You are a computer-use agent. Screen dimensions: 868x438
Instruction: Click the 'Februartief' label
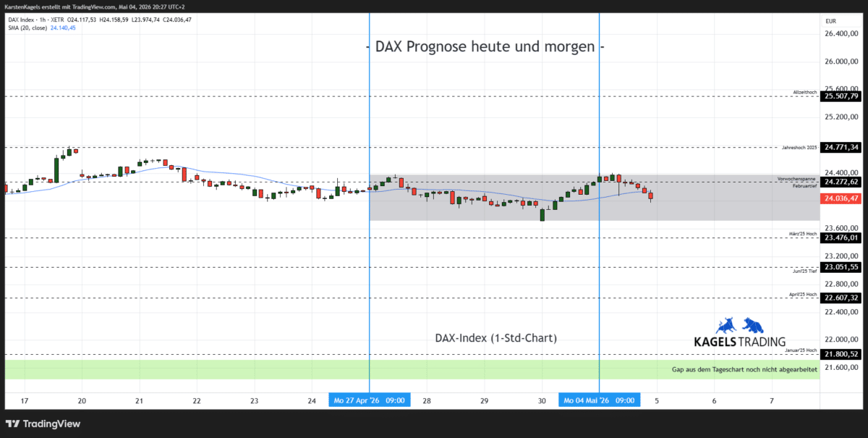click(x=804, y=186)
